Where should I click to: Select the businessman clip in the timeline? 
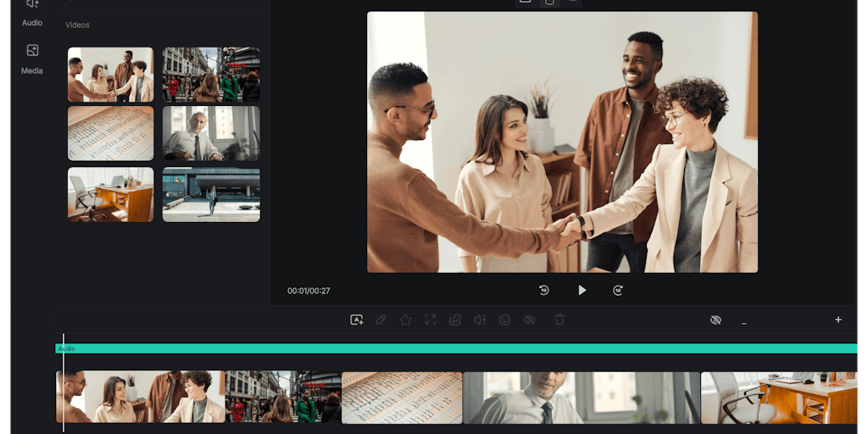tap(581, 397)
